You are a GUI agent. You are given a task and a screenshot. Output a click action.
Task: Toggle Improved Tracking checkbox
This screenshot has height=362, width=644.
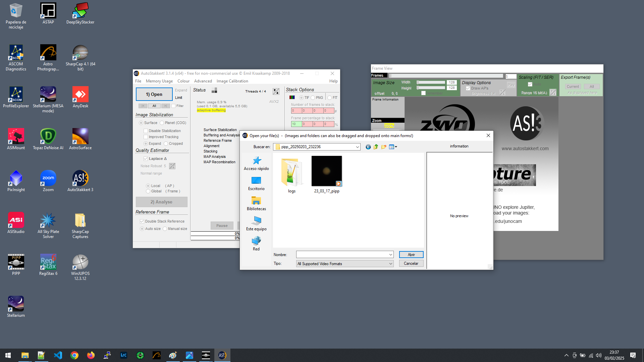[146, 136]
